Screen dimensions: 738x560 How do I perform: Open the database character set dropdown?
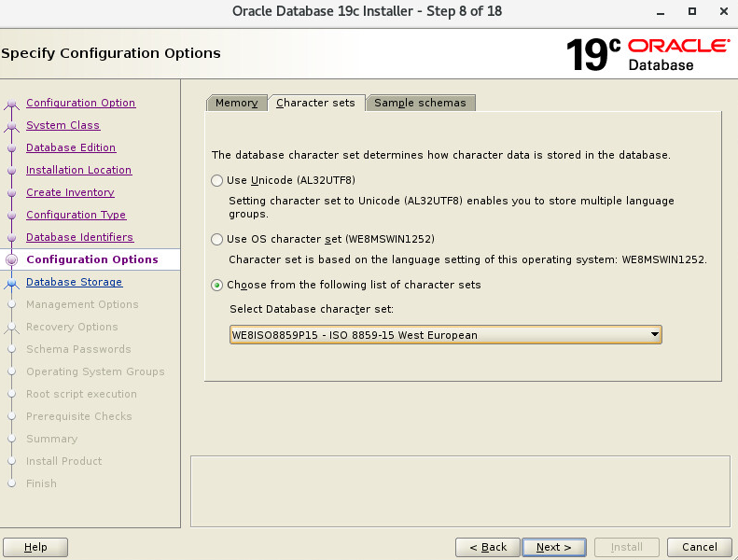(x=445, y=335)
